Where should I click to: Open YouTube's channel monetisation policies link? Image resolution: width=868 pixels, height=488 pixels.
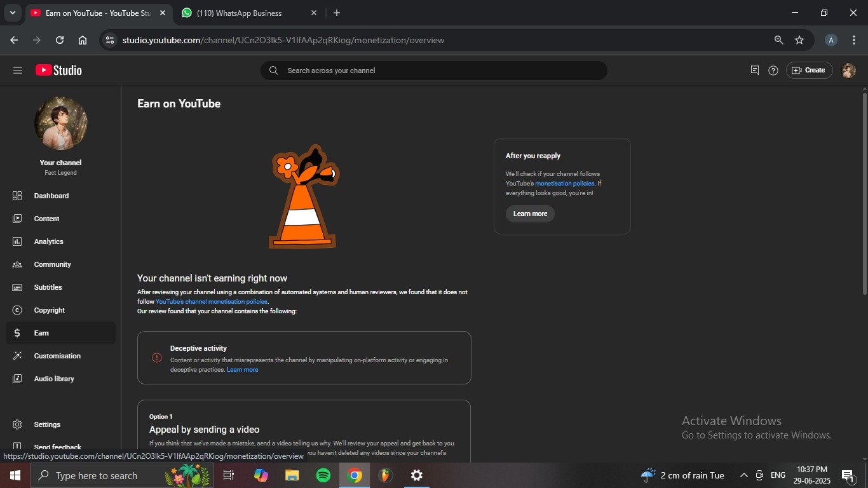pyautogui.click(x=212, y=302)
